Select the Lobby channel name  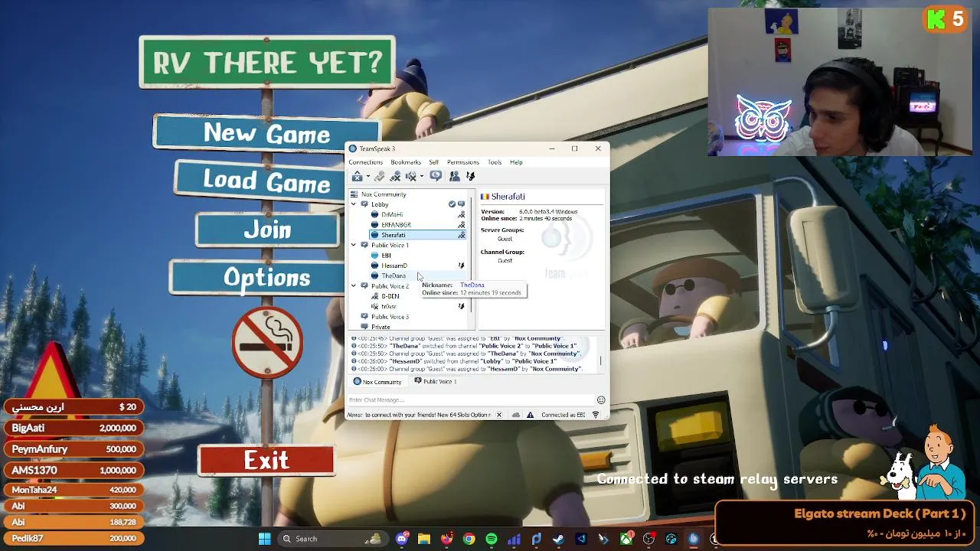pos(380,204)
